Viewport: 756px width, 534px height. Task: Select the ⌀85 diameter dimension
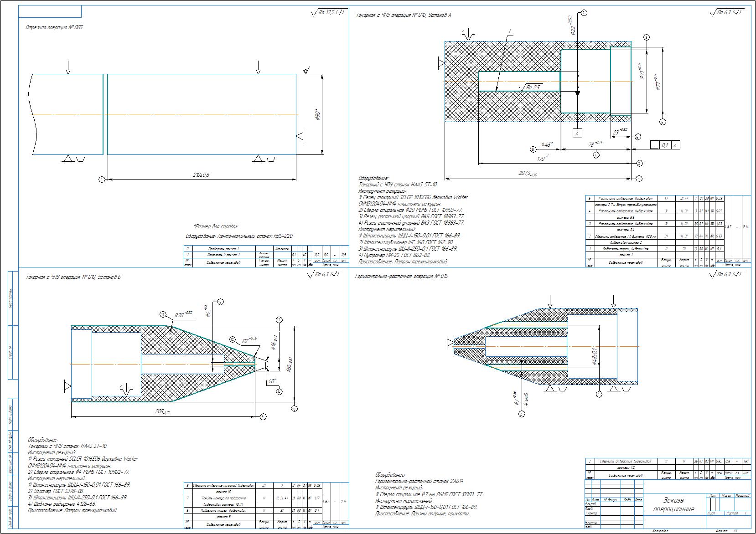pyautogui.click(x=289, y=365)
